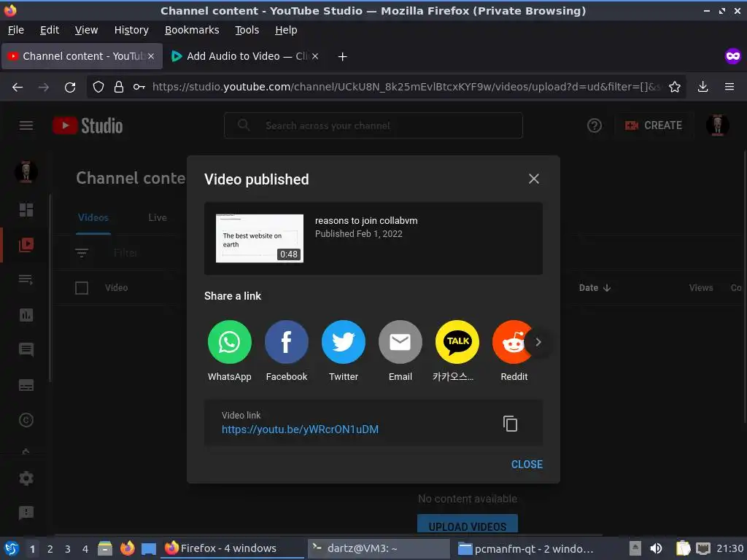This screenshot has height=560, width=747.
Task: Open the Help menu
Action: click(x=286, y=30)
